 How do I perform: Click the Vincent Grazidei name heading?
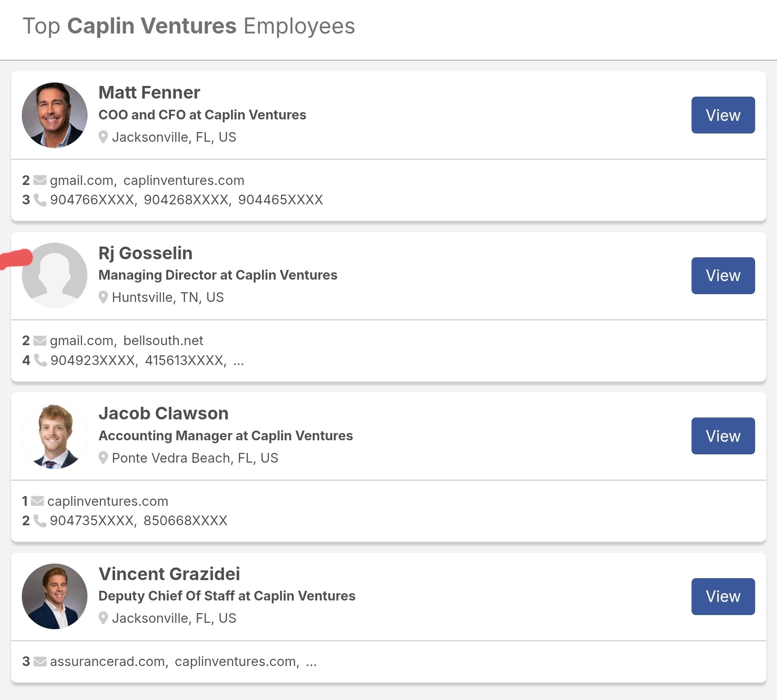tap(169, 574)
